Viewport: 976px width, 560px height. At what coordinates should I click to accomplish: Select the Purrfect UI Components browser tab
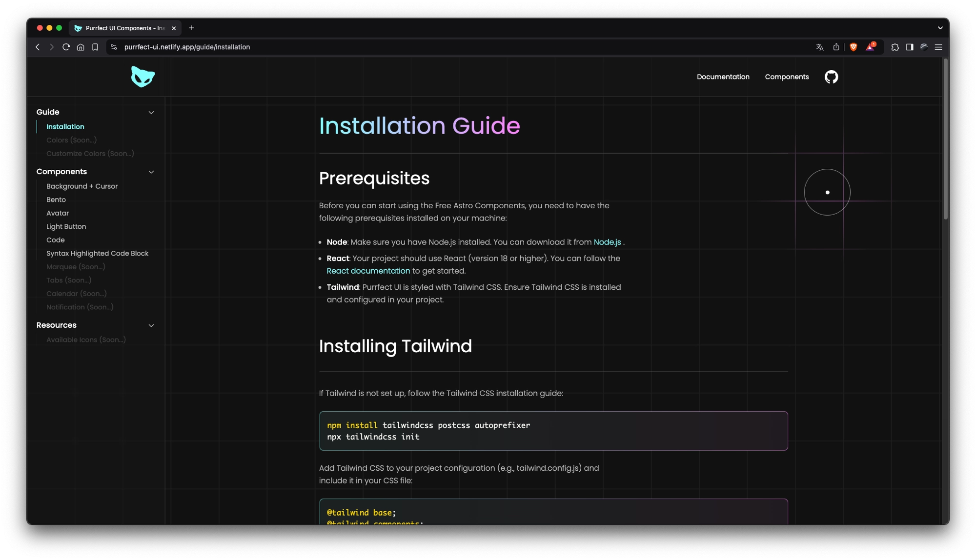pos(125,28)
